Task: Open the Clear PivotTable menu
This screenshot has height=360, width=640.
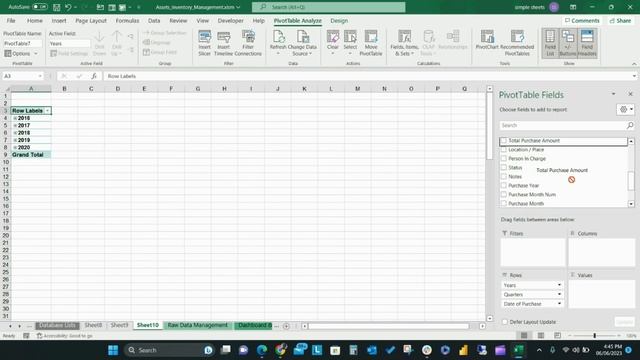Action: click(333, 43)
